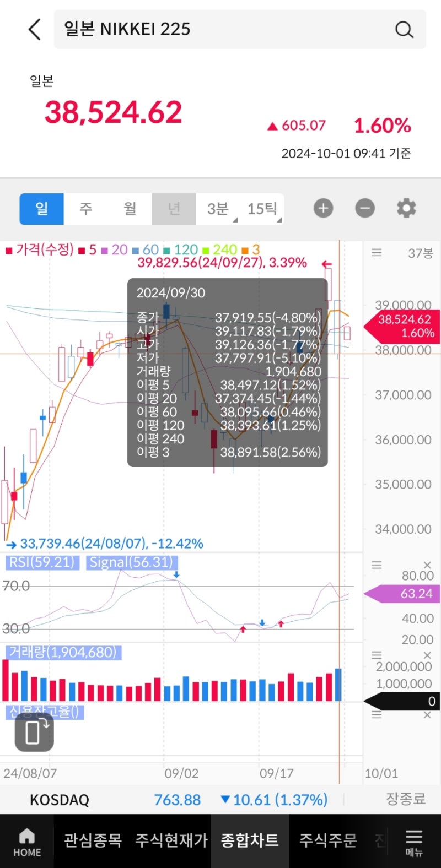Viewport: 441px width, 868px height.
Task: Tap the 763.88 KOSDAQ value
Action: click(178, 800)
